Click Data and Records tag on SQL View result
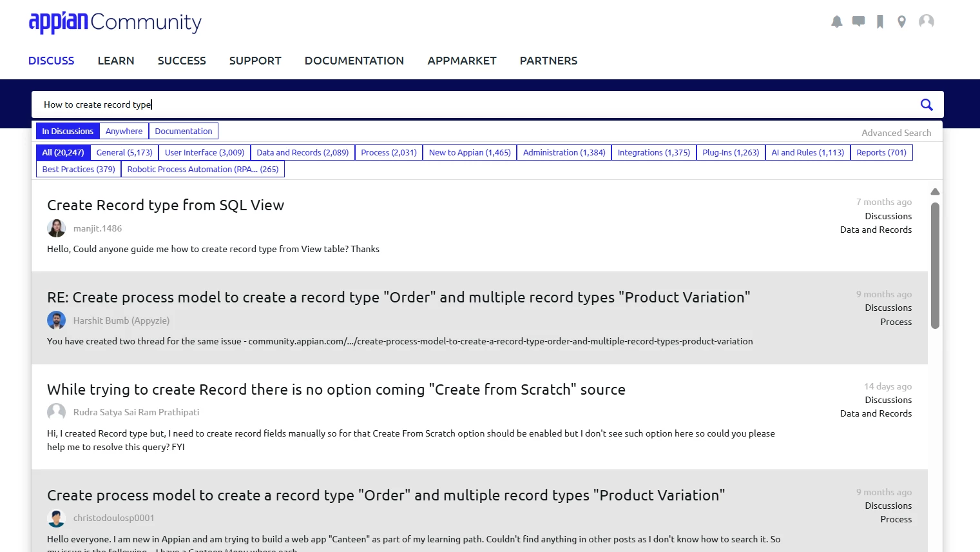Screen dimensions: 980x552 (x=876, y=230)
